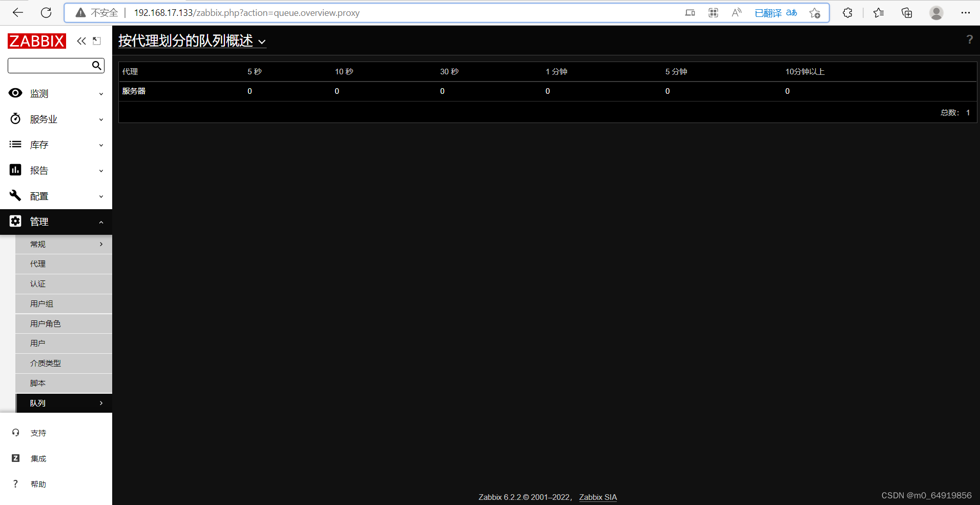Open the 帮助 link in sidebar
The height and width of the screenshot is (505, 980).
point(38,484)
